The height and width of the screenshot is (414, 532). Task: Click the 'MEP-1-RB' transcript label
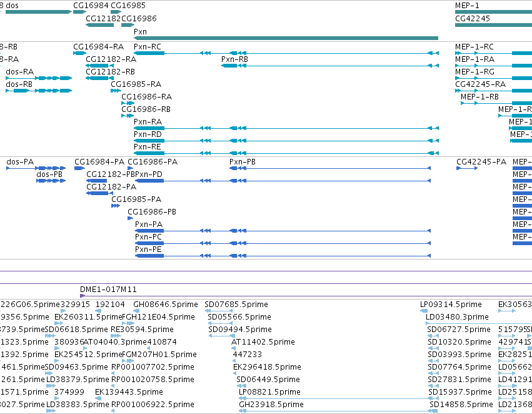479,97
